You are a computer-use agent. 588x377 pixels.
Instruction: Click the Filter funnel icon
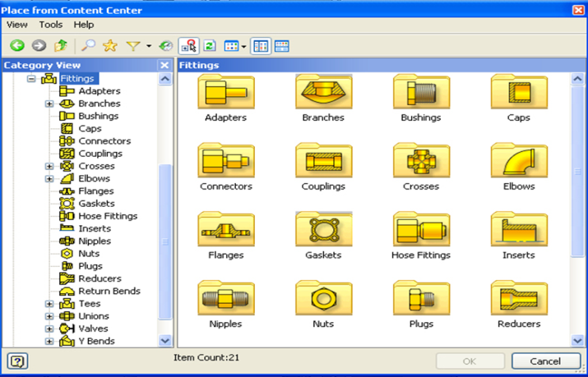tap(133, 46)
